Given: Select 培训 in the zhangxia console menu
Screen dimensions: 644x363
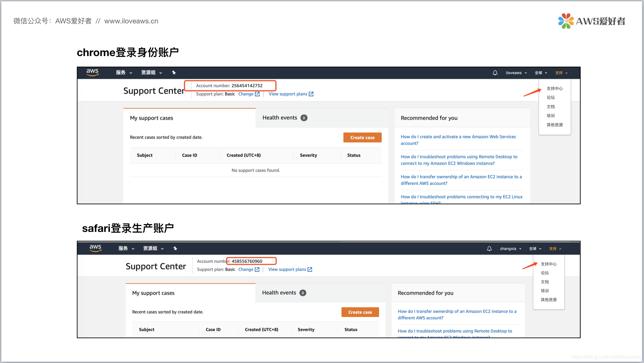Looking at the screenshot, I should point(545,291).
